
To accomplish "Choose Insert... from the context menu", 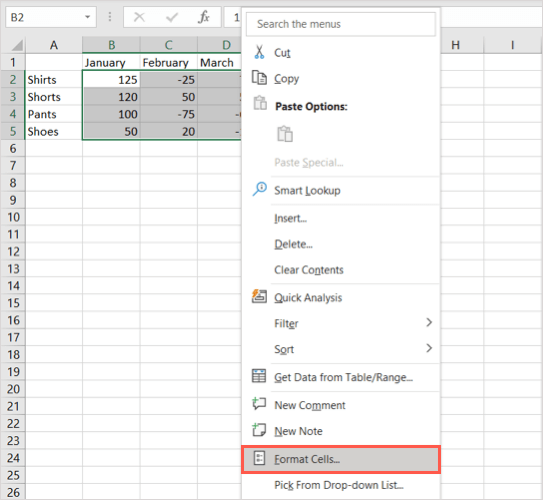I will coord(341,218).
